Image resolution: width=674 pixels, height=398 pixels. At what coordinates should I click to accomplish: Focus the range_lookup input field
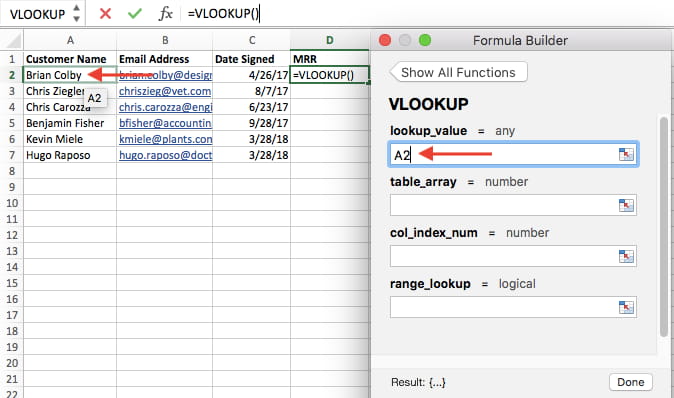tap(513, 307)
